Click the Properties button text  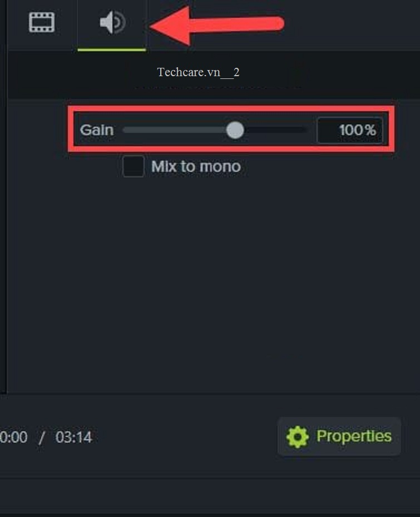coord(354,436)
